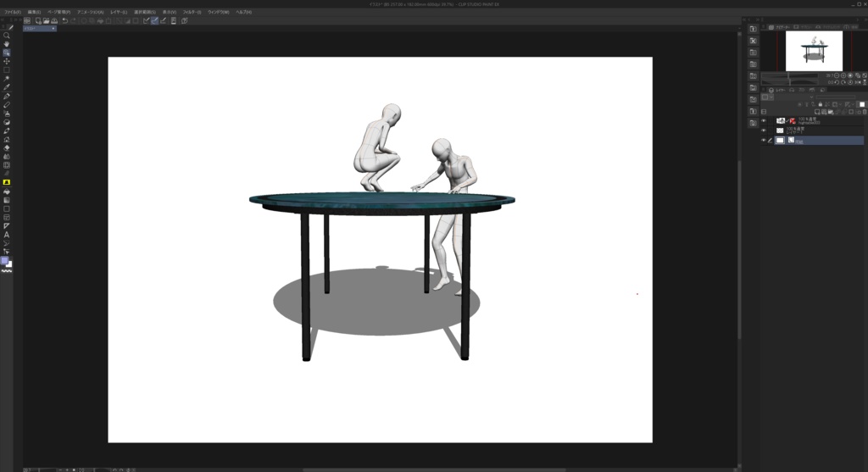
Task: Open the ruler display range dropdown arrow
Action: pyautogui.click(x=852, y=104)
